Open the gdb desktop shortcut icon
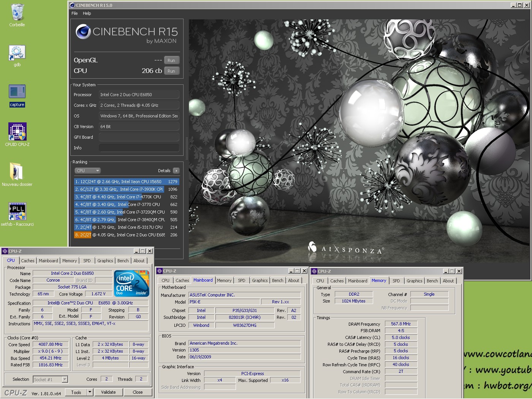Image resolution: width=532 pixels, height=399 pixels. coord(17,52)
